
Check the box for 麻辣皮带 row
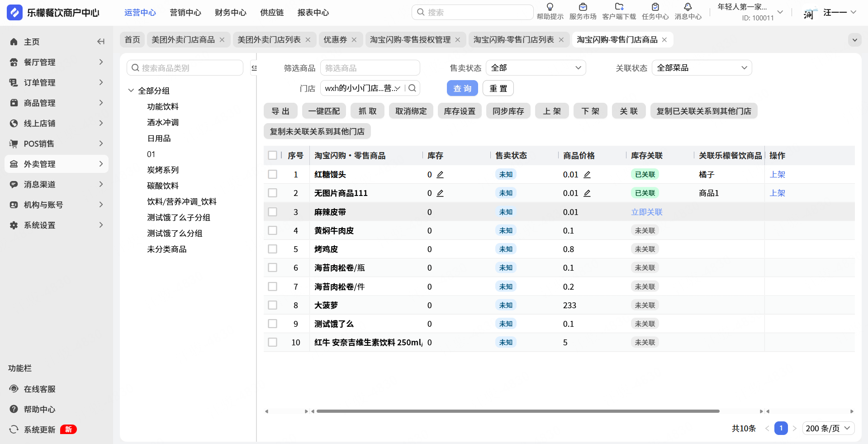[x=272, y=212]
